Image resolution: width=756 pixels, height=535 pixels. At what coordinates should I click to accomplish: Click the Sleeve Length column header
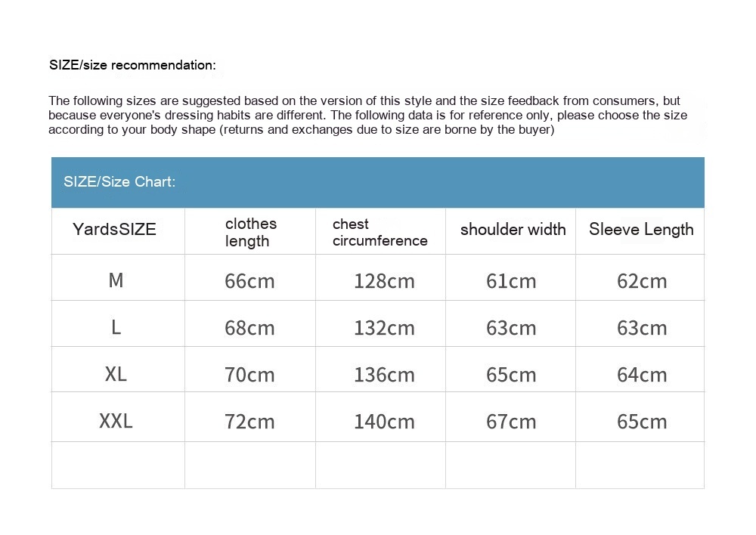pos(641,230)
